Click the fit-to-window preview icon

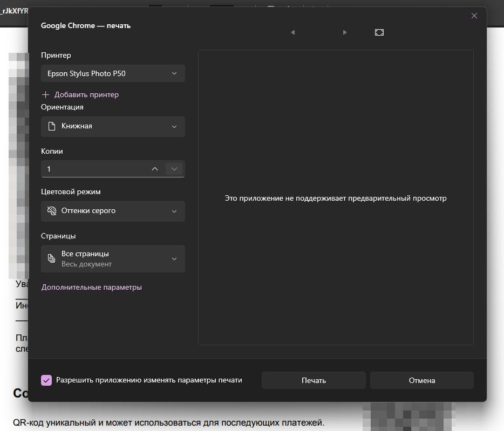point(379,32)
